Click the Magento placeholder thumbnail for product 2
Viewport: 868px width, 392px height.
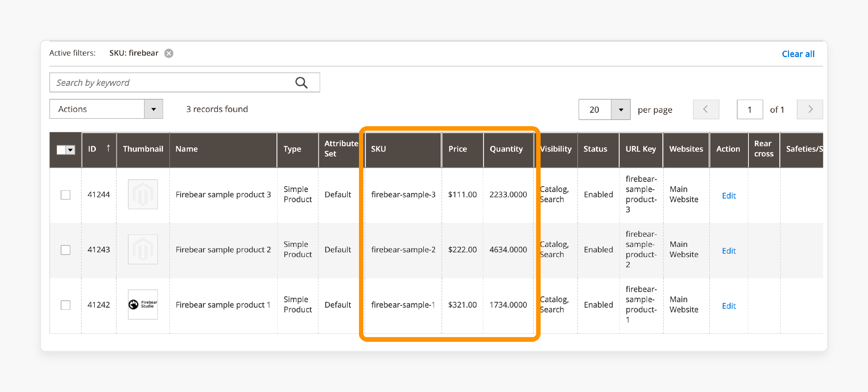coord(143,249)
